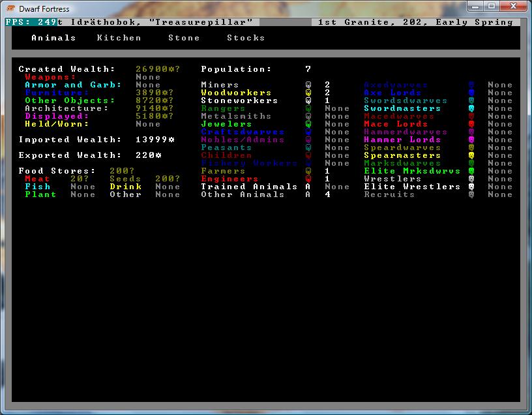Screen dimensions: 532x415
Task: Click the bright green Jewelers dwarf icon
Action: click(308, 124)
